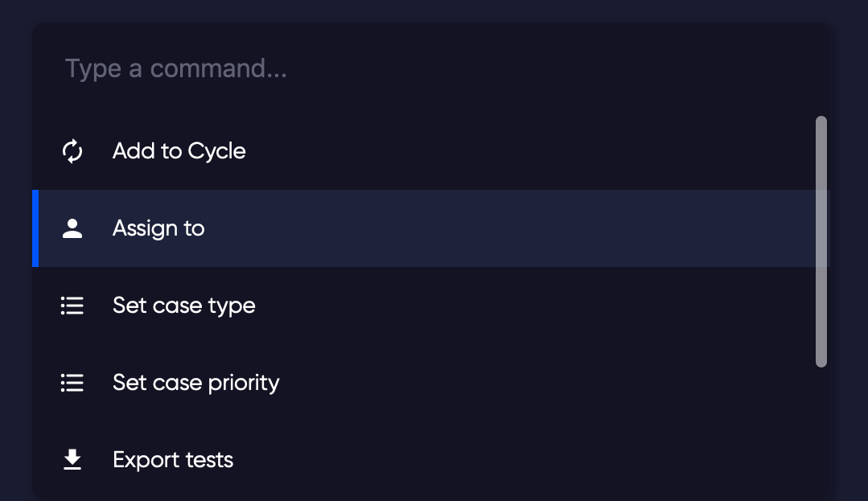Select the Assign to command
Screen dimensions: 868x501
158,228
